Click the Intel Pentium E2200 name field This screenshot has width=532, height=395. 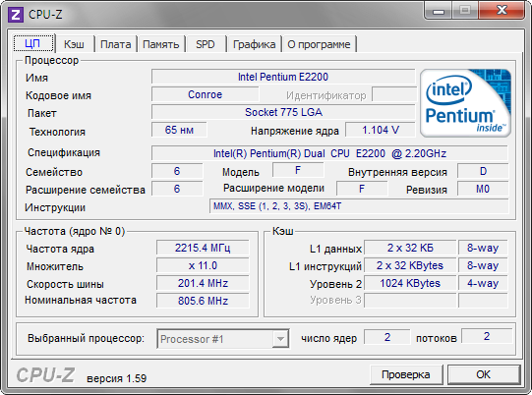[x=283, y=77]
